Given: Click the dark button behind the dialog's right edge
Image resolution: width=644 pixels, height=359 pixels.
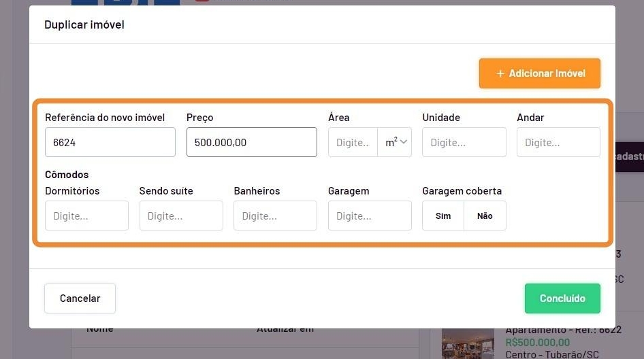Looking at the screenshot, I should tap(629, 156).
